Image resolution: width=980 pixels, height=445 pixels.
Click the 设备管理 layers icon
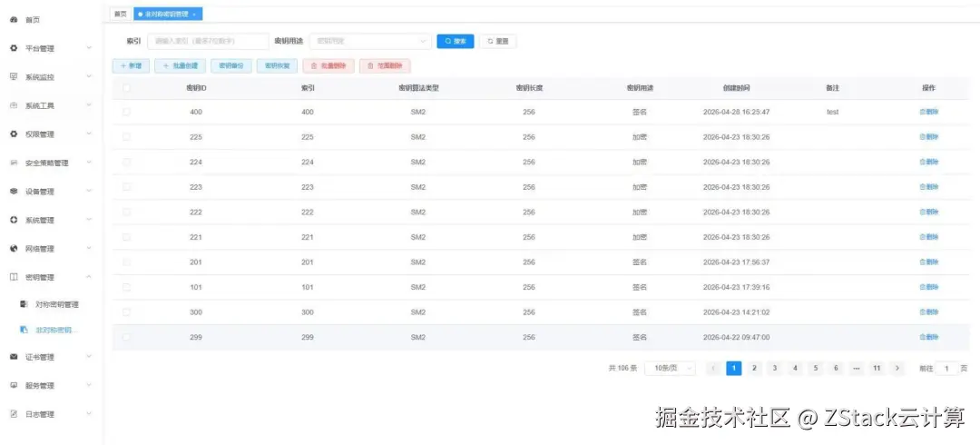(x=14, y=192)
